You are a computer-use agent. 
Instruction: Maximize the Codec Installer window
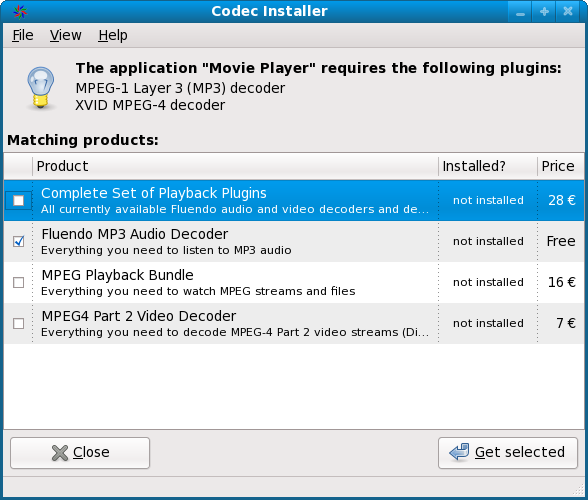coord(544,12)
